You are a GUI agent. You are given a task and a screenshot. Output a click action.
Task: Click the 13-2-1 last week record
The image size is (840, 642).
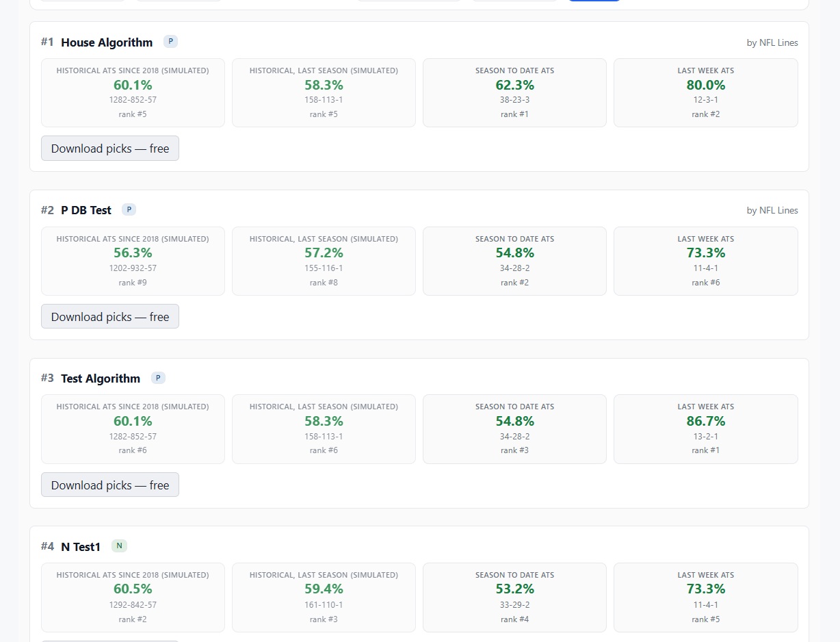tap(706, 437)
